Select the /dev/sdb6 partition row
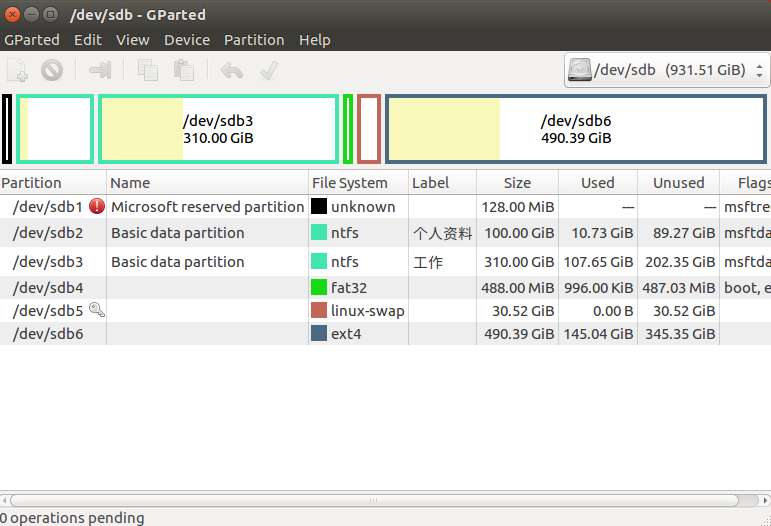The image size is (771, 526). 386,334
